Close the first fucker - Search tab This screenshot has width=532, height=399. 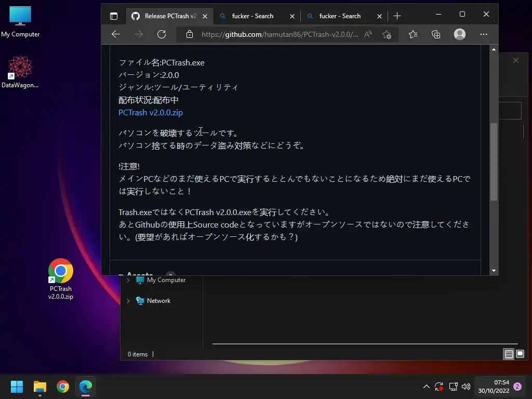(x=292, y=16)
